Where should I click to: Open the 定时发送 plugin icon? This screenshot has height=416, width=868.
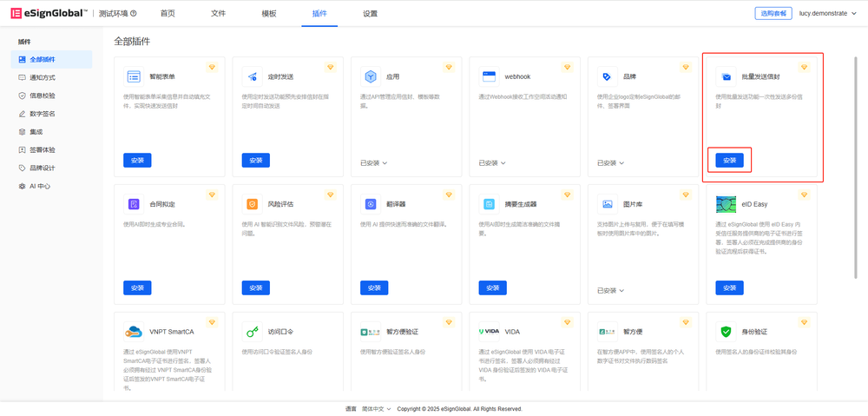point(252,76)
